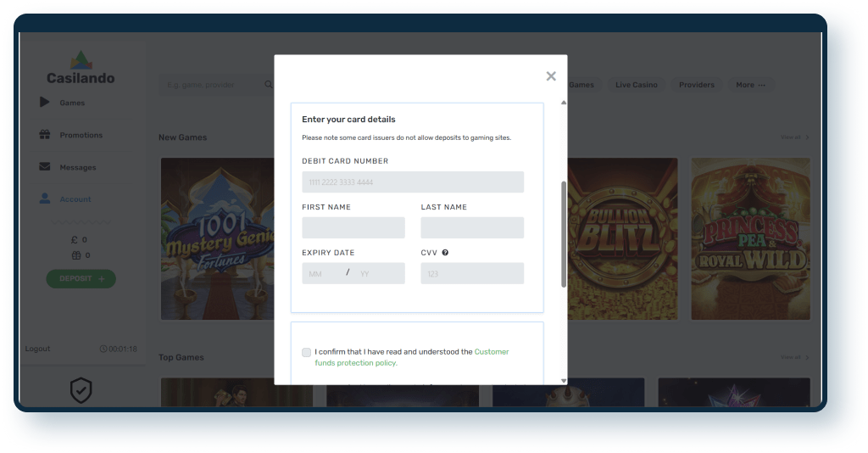Open Messages envelope icon
The width and height of the screenshot is (868, 453).
pyautogui.click(x=45, y=166)
